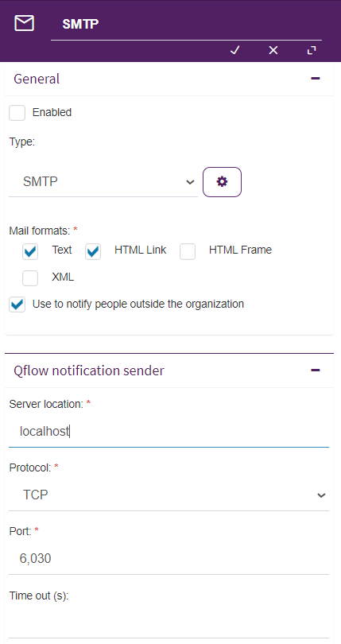Enable the Enabled checkbox
341x644 pixels.
pyautogui.click(x=17, y=113)
